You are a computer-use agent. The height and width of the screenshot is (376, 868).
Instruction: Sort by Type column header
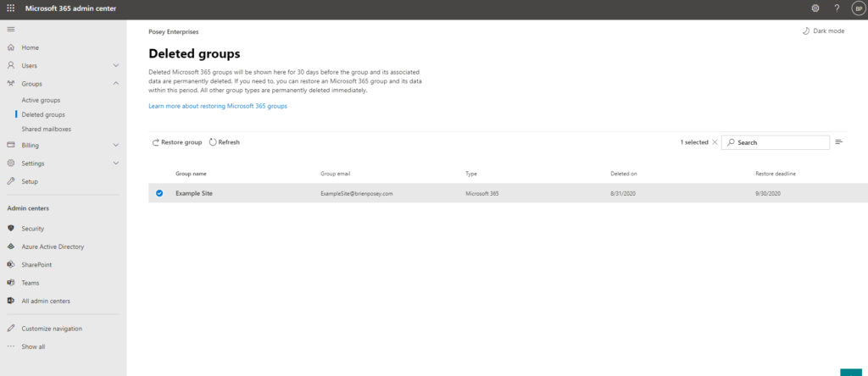pyautogui.click(x=471, y=174)
